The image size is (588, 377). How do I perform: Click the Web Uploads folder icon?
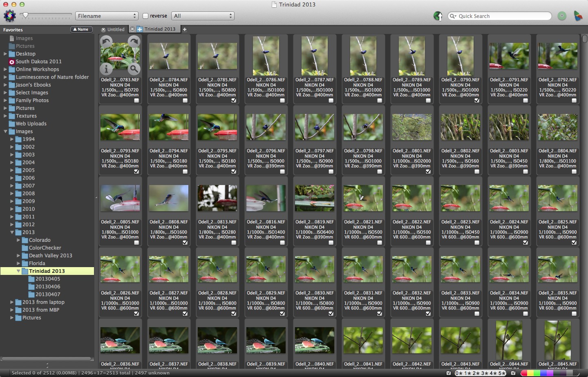click(x=12, y=124)
